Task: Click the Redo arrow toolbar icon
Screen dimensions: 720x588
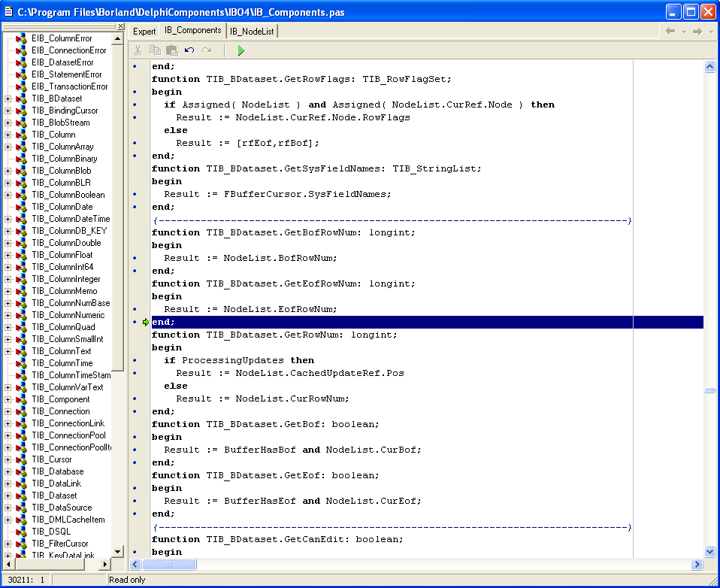Action: tap(207, 50)
